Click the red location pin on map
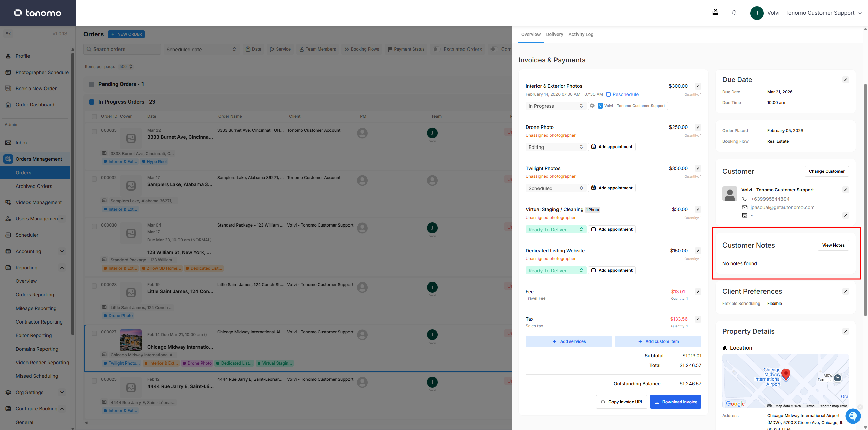The height and width of the screenshot is (430, 868). [786, 375]
